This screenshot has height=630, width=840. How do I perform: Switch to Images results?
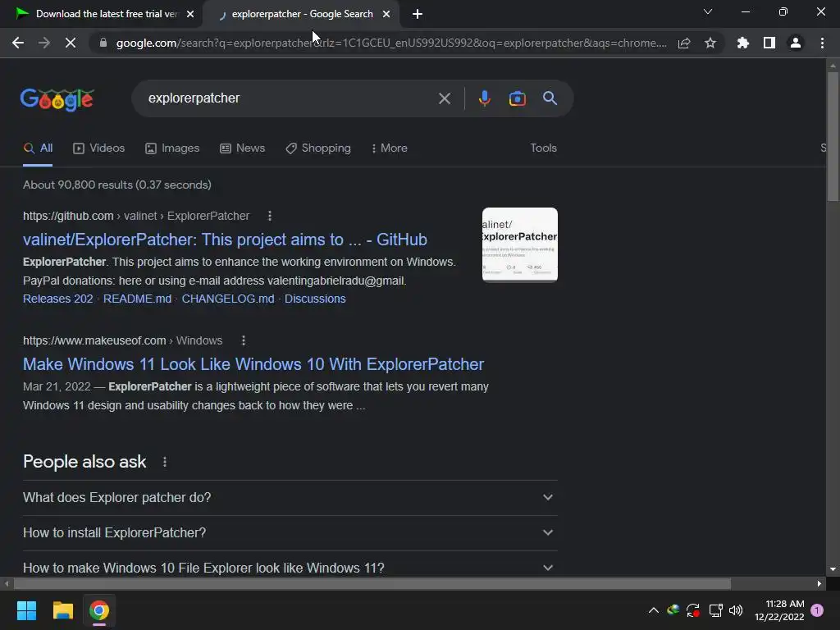click(x=172, y=148)
